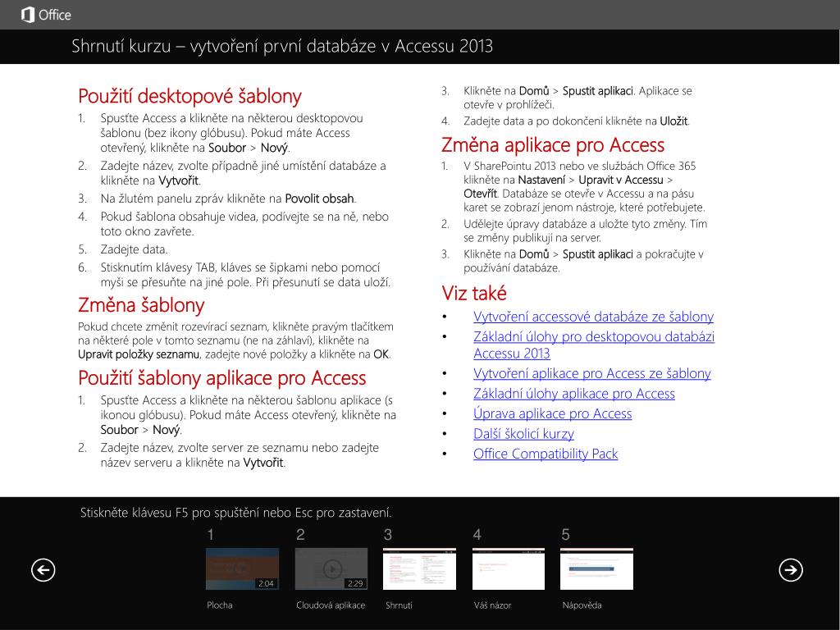Click the heading Změna šablony

tap(141, 305)
